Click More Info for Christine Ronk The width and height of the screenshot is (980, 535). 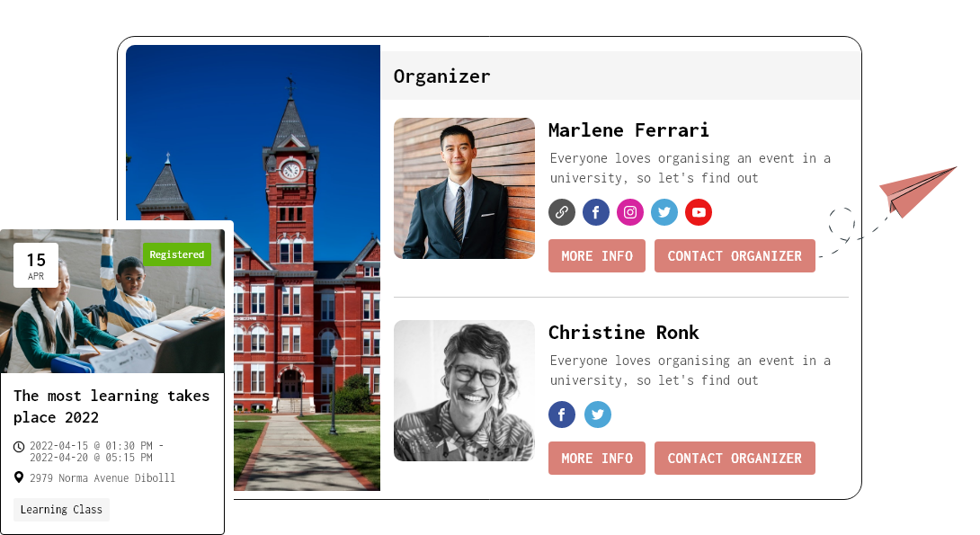[597, 459]
